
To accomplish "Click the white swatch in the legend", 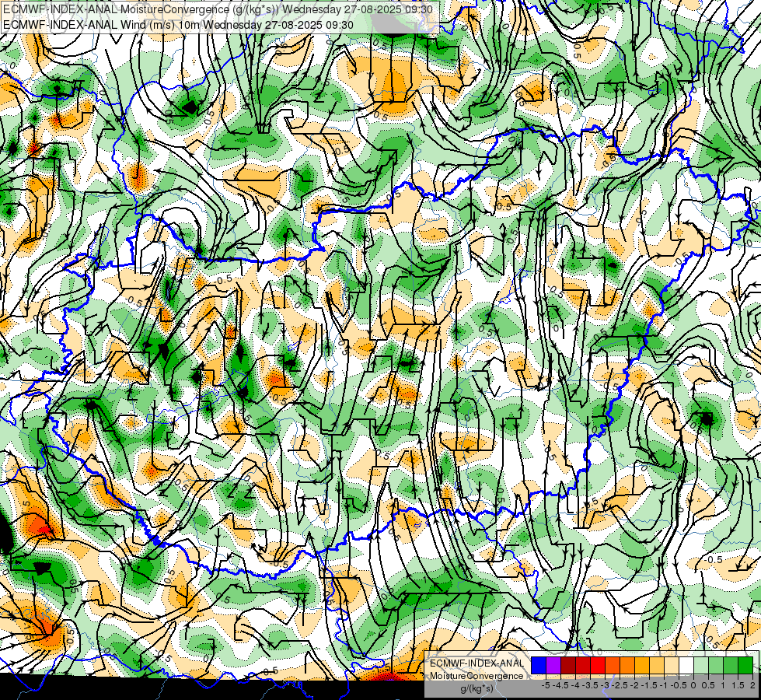I will [686, 665].
